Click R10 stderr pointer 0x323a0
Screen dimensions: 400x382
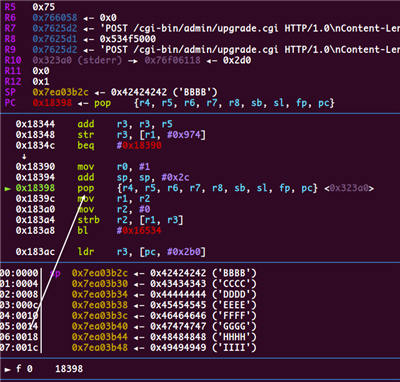[52, 60]
